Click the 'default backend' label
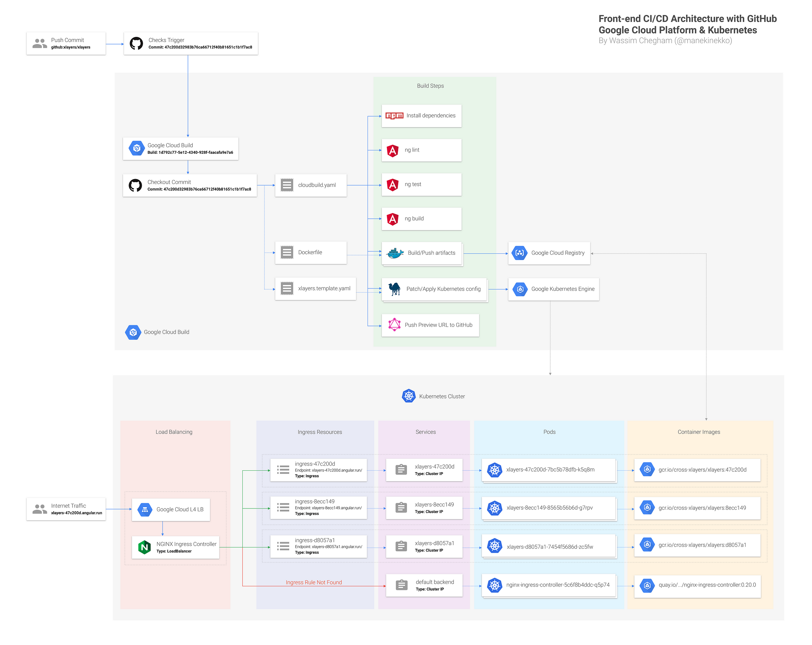Viewport: 812px width, 645px height. (x=435, y=582)
